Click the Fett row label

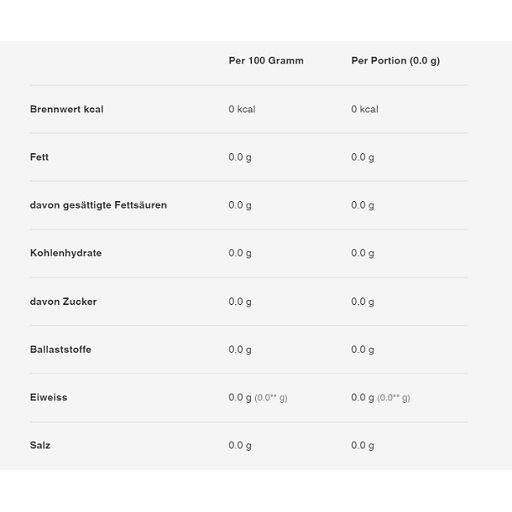(x=39, y=157)
